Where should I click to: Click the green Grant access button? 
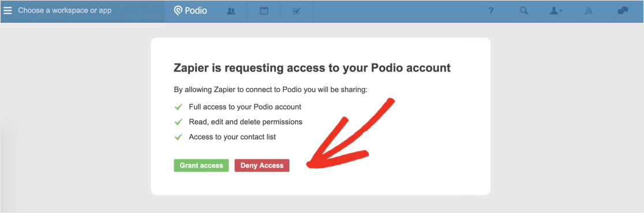(201, 166)
